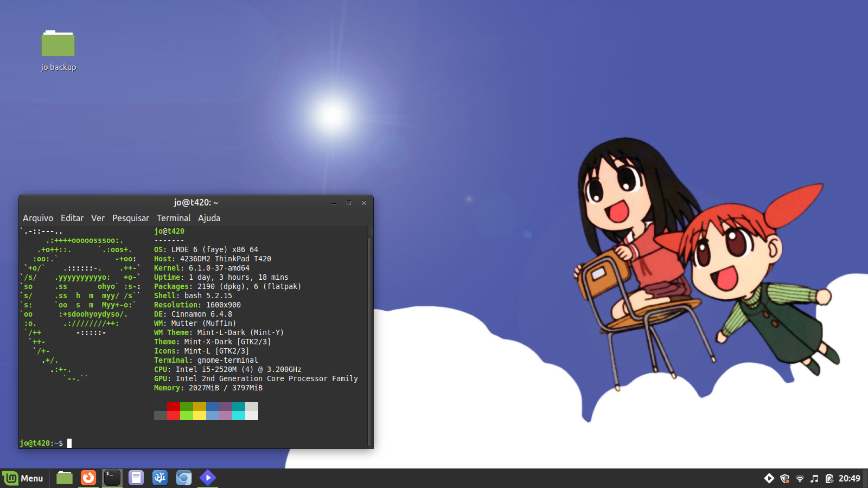868x488 pixels.
Task: Open the Arquivo menu in terminal
Action: (x=38, y=218)
